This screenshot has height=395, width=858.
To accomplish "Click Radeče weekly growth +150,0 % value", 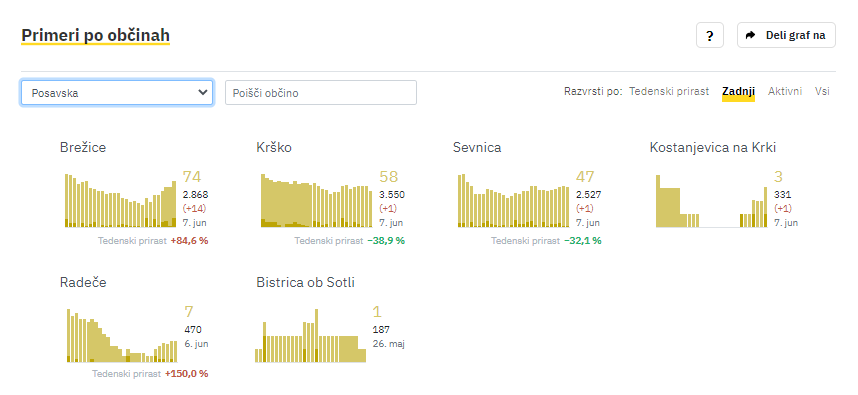I will point(186,374).
